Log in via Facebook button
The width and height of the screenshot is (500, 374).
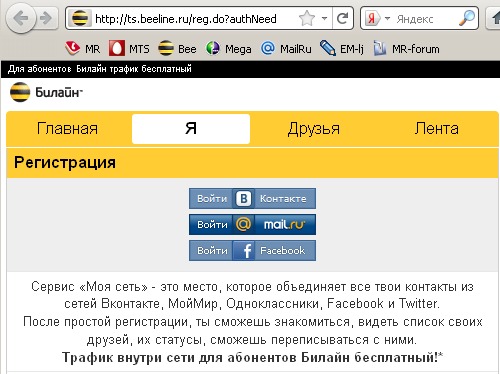coord(252,250)
